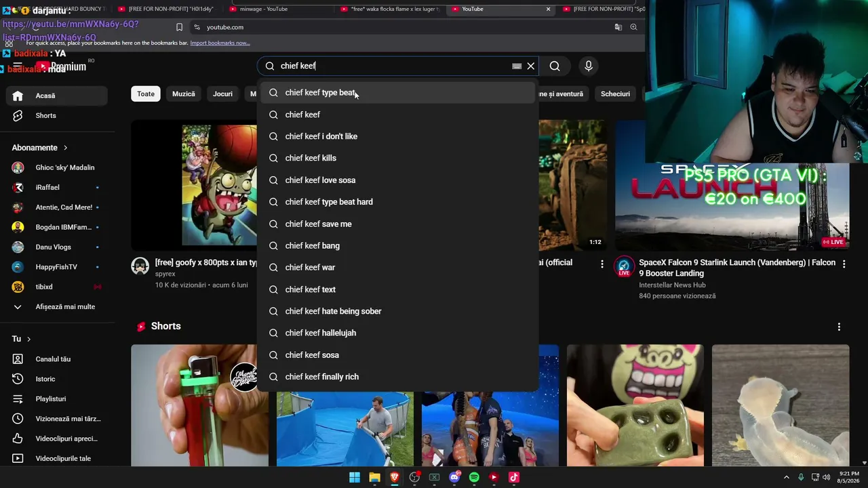Click the YouTube search magnifier button
The height and width of the screenshot is (488, 868).
[555, 66]
